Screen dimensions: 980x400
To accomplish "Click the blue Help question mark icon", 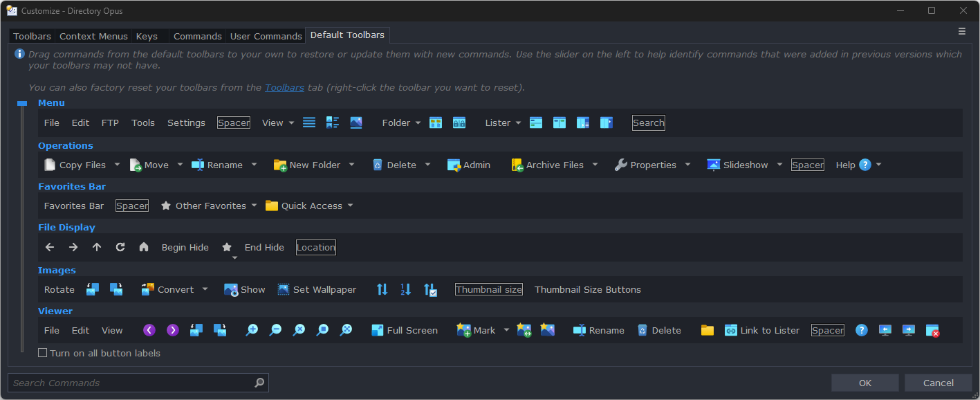I will (x=865, y=165).
